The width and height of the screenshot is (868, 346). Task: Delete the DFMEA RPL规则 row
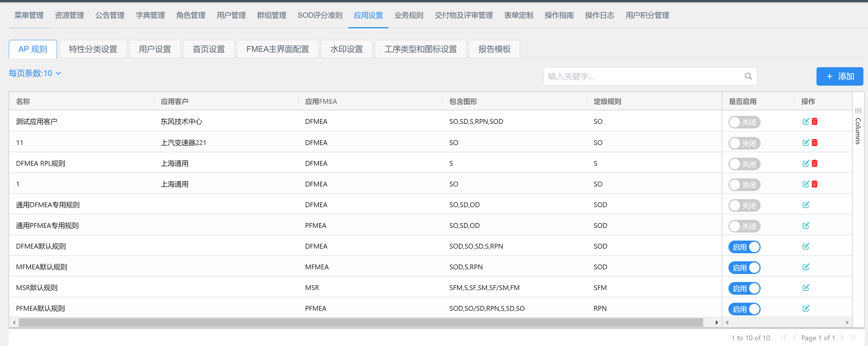[814, 163]
